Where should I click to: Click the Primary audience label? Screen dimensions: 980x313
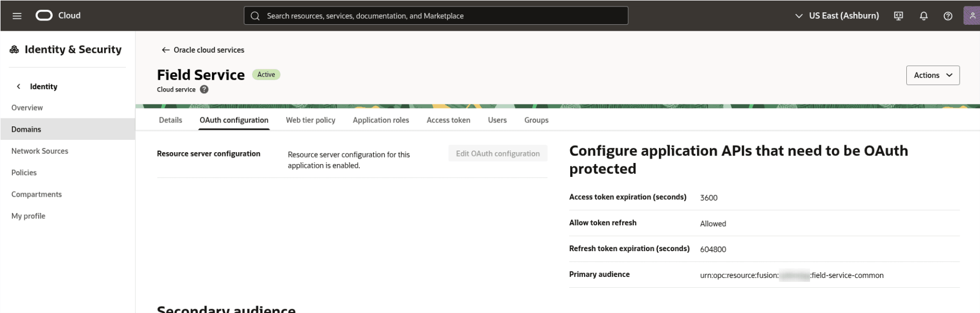pyautogui.click(x=599, y=274)
